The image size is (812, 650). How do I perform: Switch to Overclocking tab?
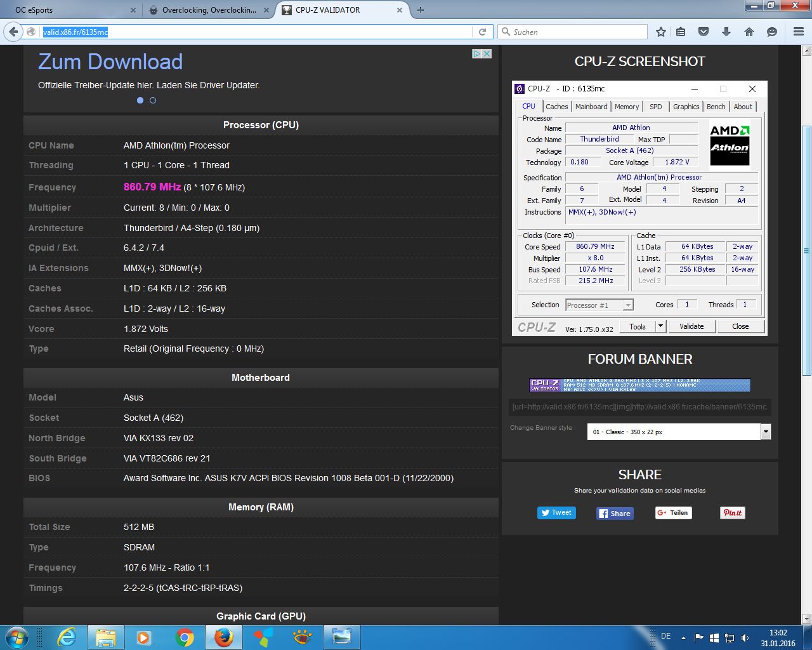209,10
